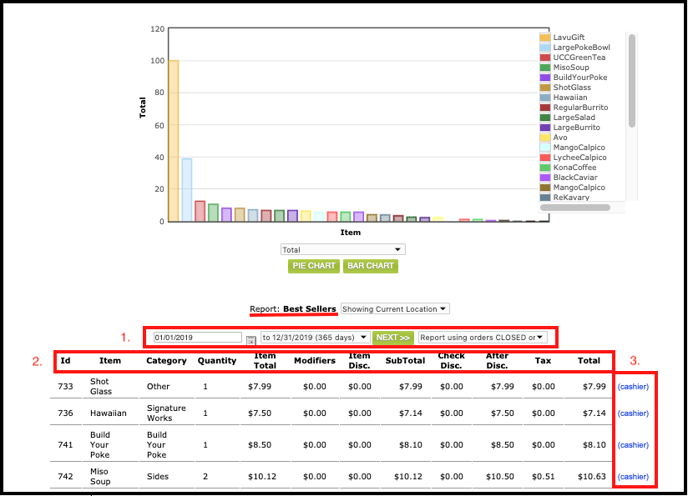Viewport: 688px width, 496px height.
Task: Click the NEXT >> button
Action: (x=393, y=337)
